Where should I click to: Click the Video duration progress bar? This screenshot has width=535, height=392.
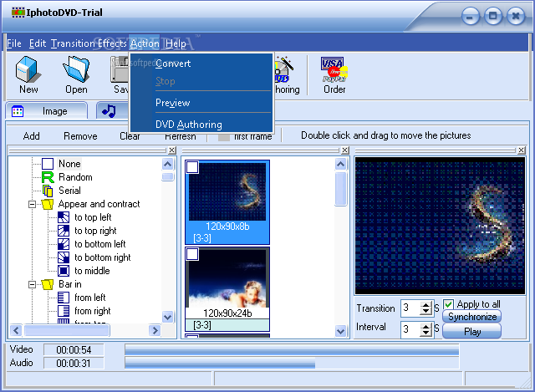point(292,349)
